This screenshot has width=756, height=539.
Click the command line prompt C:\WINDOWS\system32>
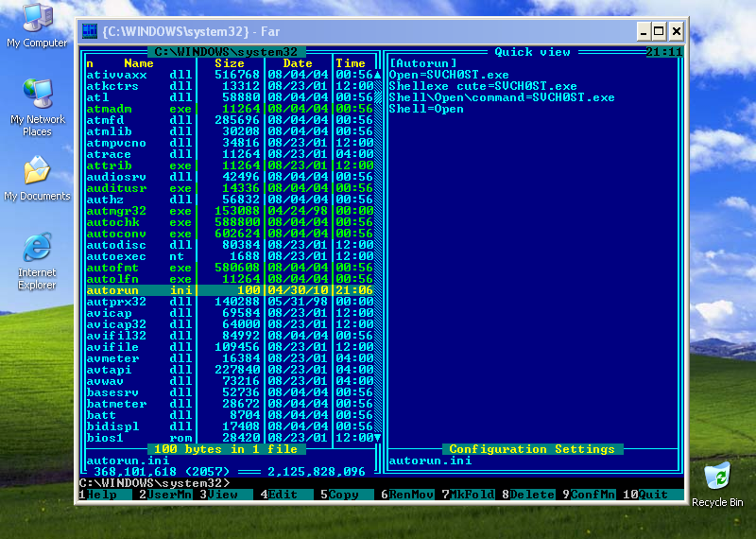point(154,483)
